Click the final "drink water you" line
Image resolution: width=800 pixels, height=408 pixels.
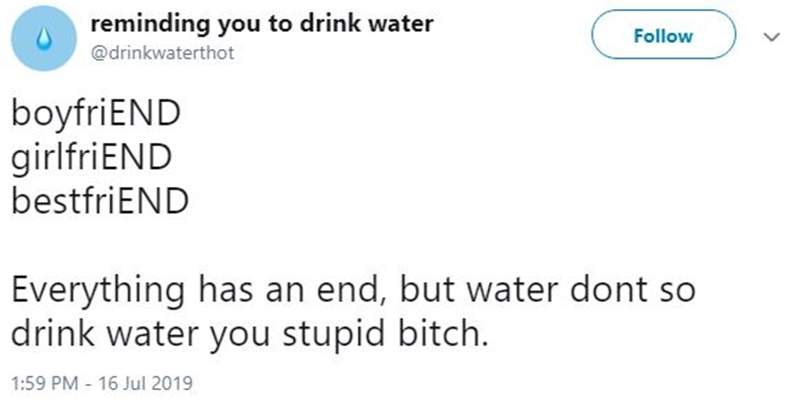250,331
